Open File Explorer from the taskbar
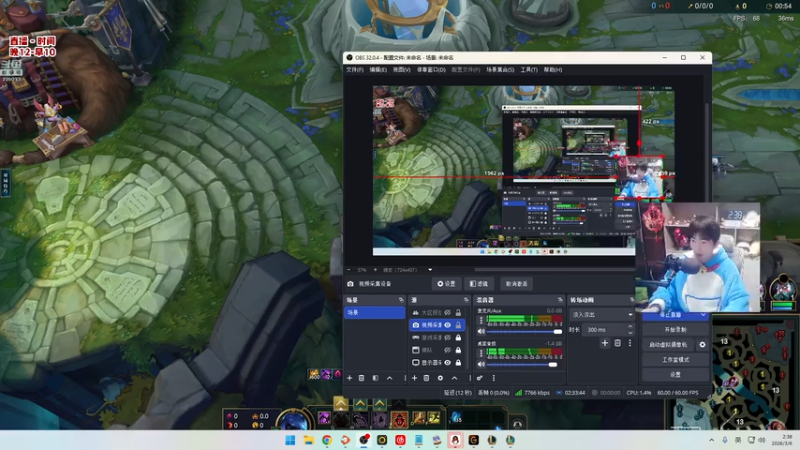The height and width of the screenshot is (450, 800). [309, 440]
